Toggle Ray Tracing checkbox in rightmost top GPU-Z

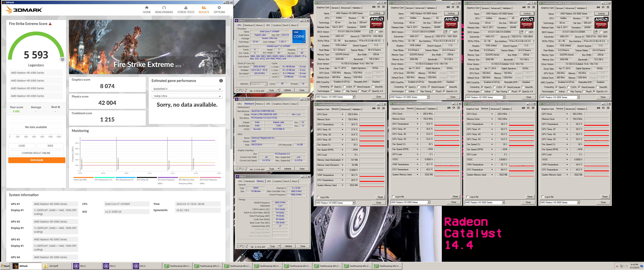[568, 91]
